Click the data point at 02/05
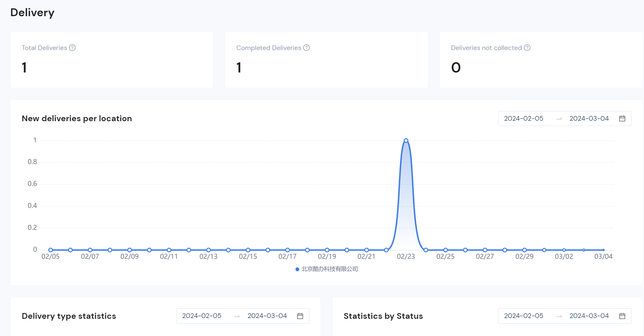The height and width of the screenshot is (336, 644). [51, 250]
